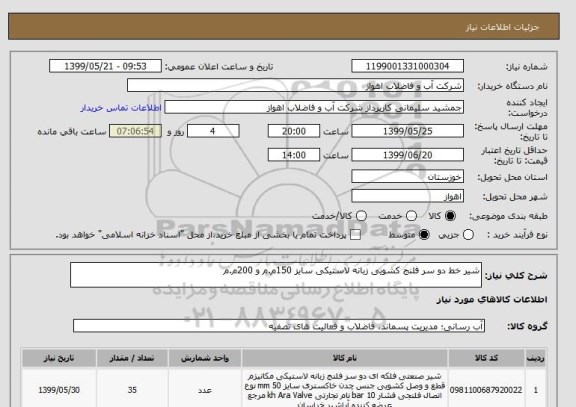Click the تاریخ نیاز column header
576x407 pixels.
59,358
